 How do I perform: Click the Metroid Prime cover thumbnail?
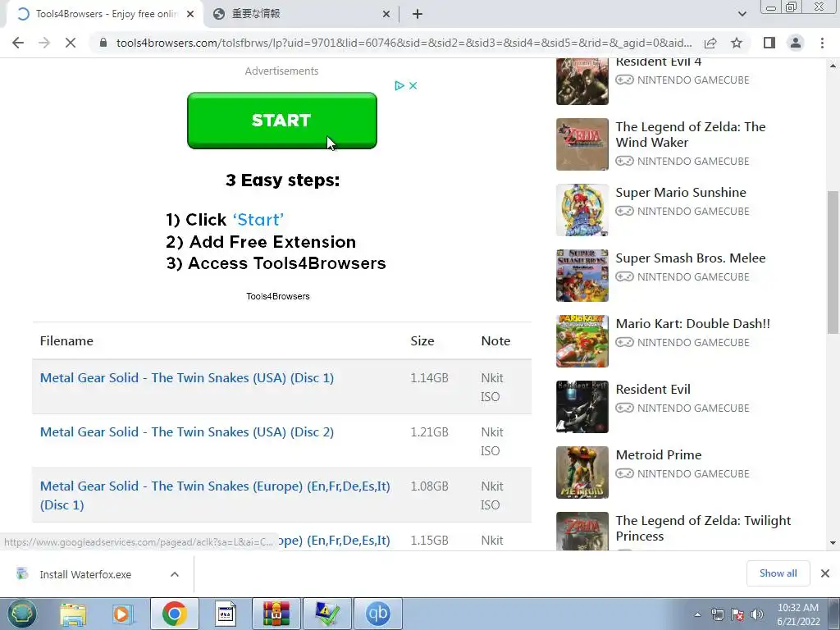click(x=582, y=472)
